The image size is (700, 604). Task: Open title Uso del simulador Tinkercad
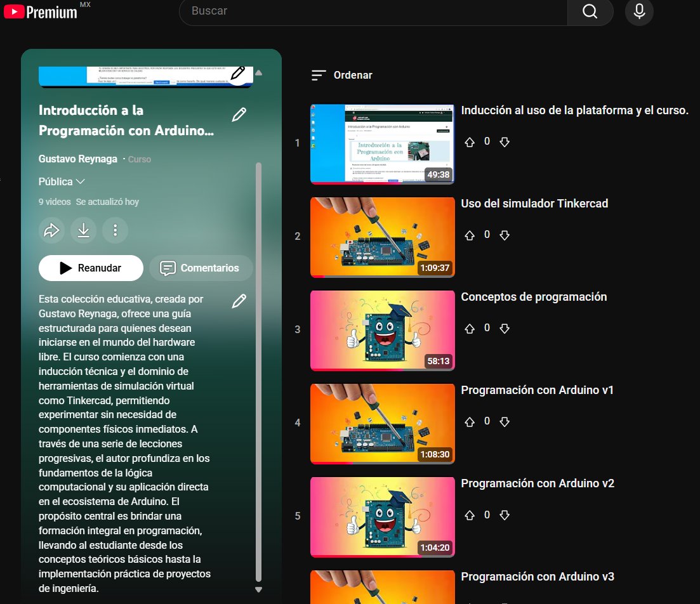(x=534, y=204)
